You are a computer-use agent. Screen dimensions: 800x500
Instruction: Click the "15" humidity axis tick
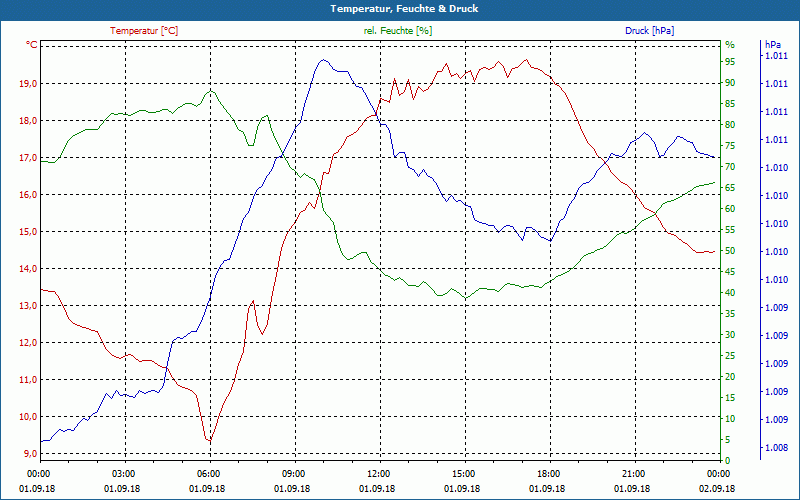(730, 398)
